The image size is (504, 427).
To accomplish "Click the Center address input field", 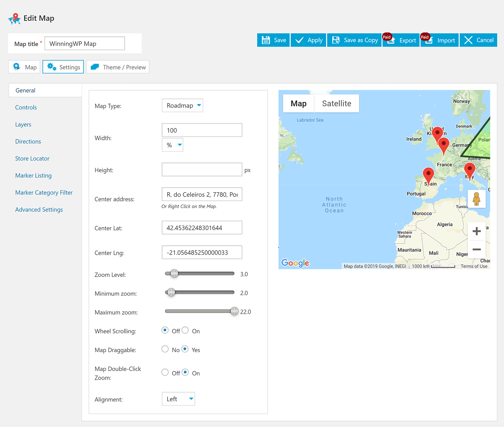I will pyautogui.click(x=202, y=194).
